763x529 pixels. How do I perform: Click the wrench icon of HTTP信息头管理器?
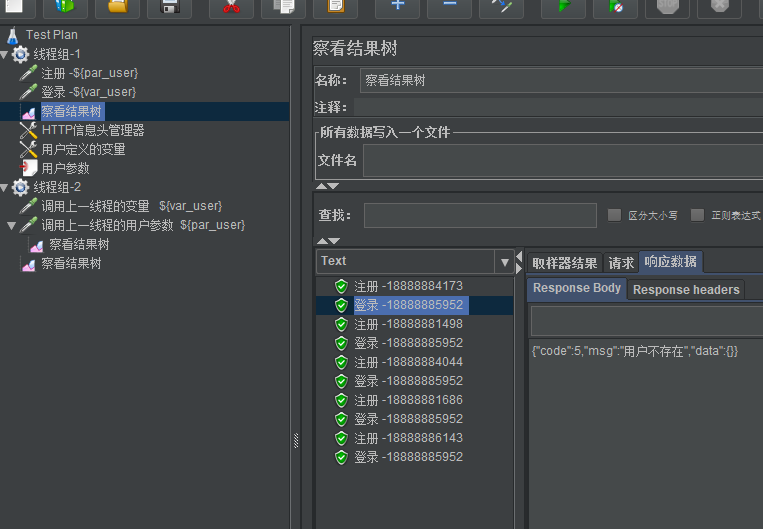(x=28, y=130)
